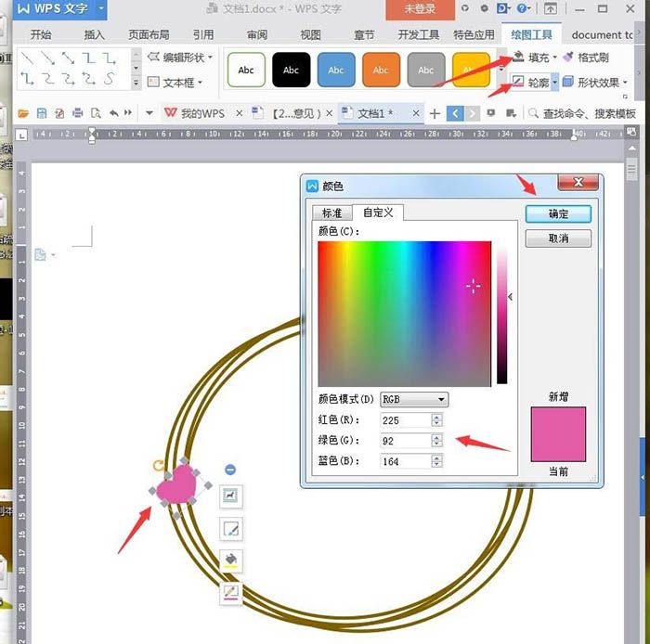Apply the black Abc shape style
The image size is (650, 644).
(291, 70)
